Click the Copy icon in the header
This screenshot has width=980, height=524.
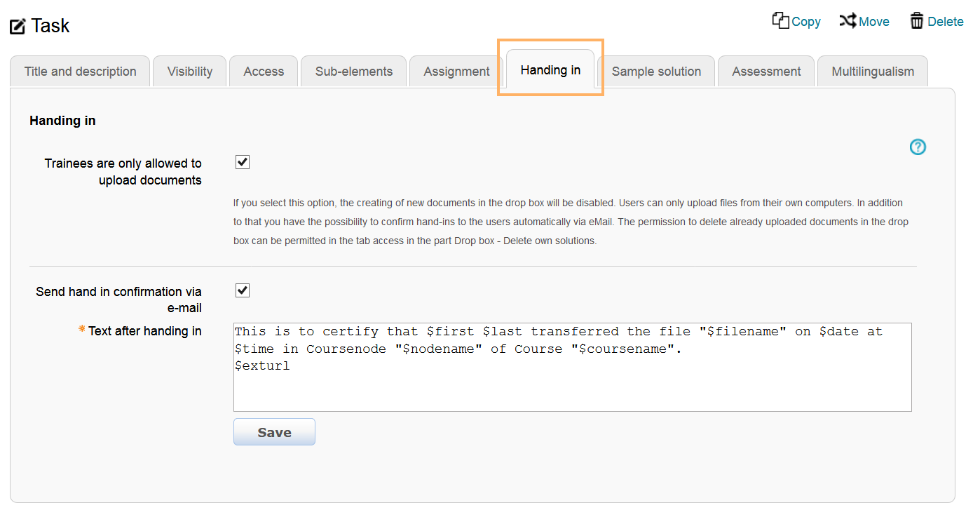click(x=780, y=21)
